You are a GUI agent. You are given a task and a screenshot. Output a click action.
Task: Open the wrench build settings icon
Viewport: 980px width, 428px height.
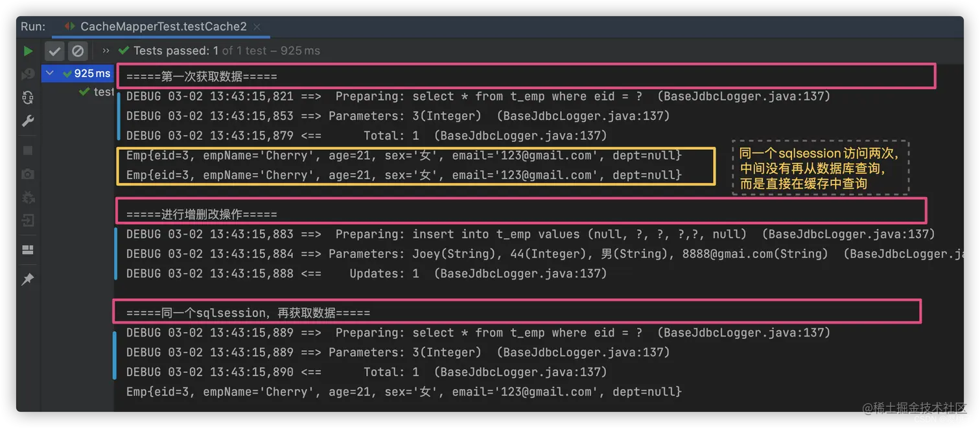click(28, 121)
